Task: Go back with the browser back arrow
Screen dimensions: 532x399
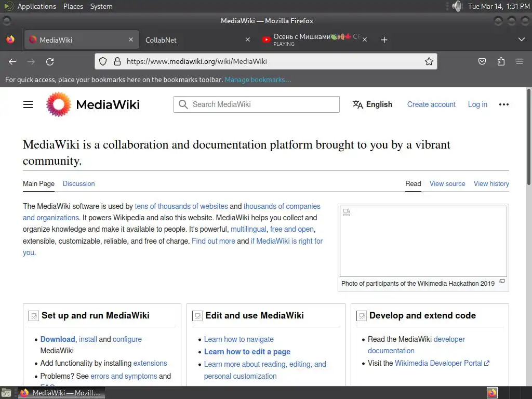Action: coord(12,61)
